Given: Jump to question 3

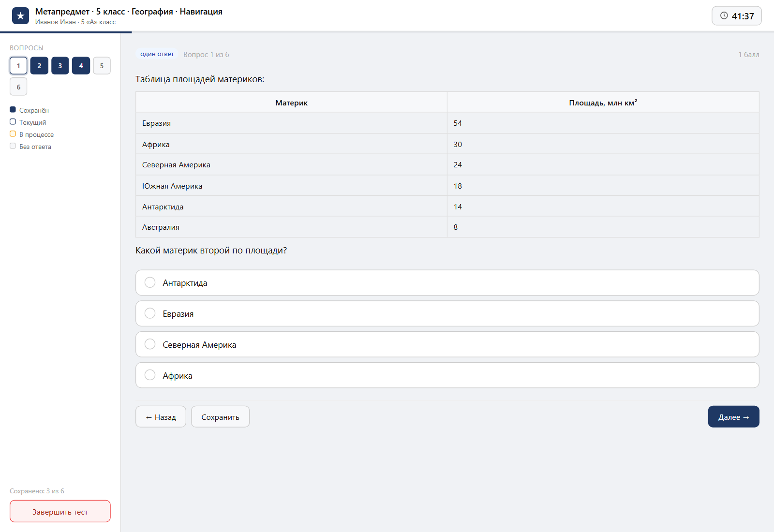Looking at the screenshot, I should coord(60,66).
